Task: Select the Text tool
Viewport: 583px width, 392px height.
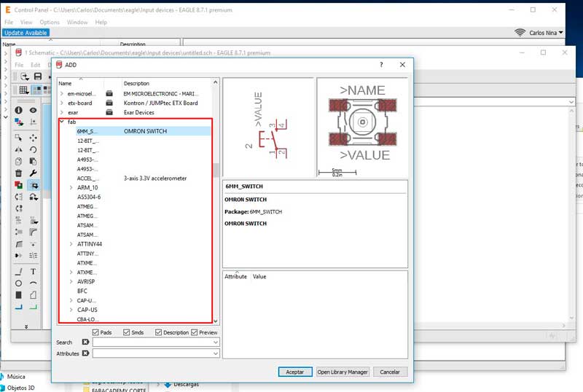Action: [33, 272]
